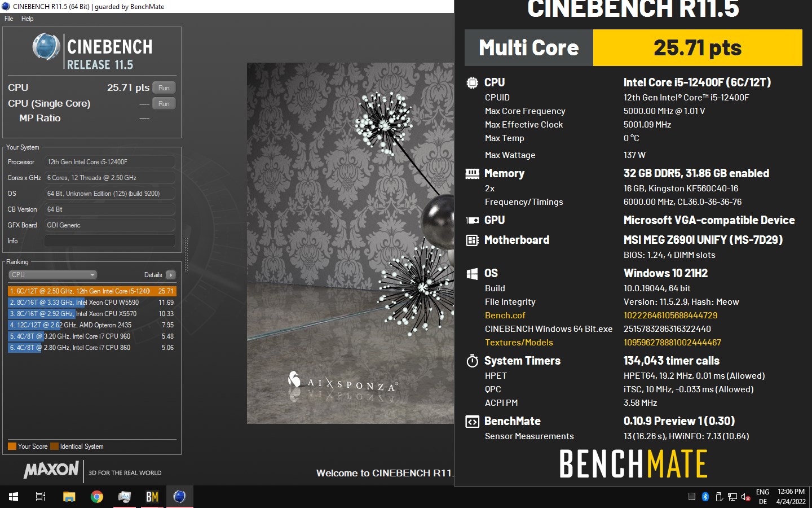Screen dimensions: 812x508
Task: Open the clock showing 12:06 PM
Action: [x=791, y=497]
